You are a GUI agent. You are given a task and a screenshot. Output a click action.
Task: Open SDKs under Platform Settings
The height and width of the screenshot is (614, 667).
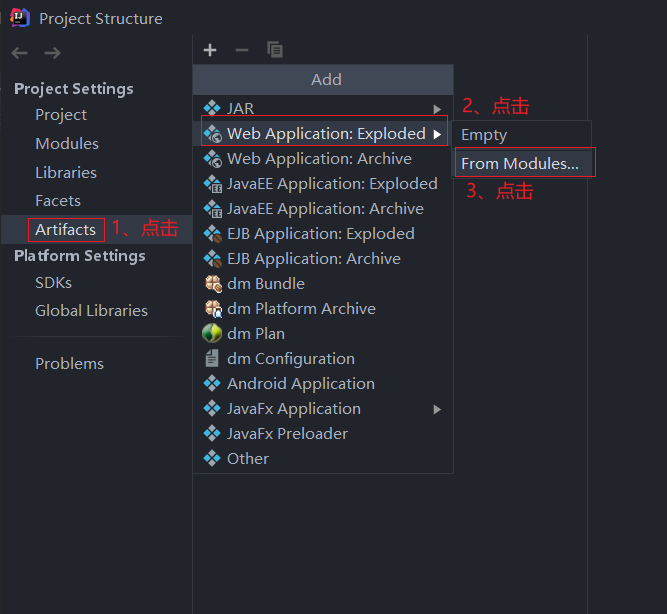(54, 283)
